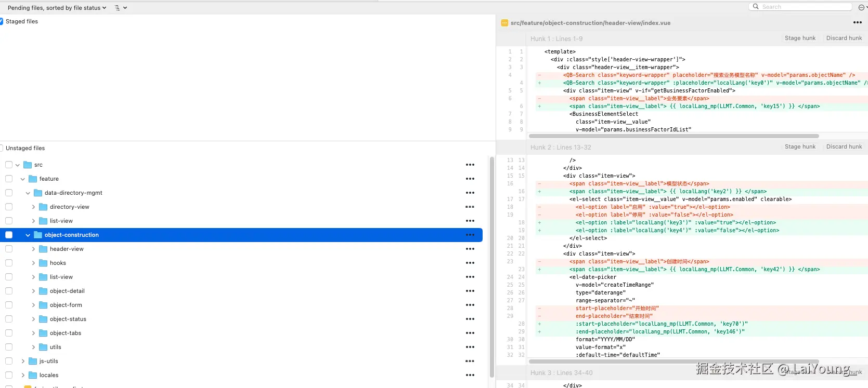Open diff file options ellipsis for index.vue
868x388 pixels.
[858, 22]
